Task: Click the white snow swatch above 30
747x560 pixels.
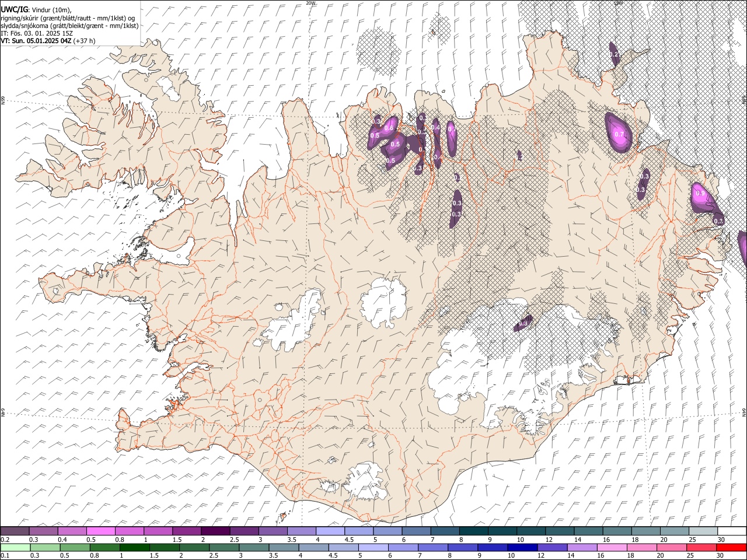Action: [x=732, y=531]
